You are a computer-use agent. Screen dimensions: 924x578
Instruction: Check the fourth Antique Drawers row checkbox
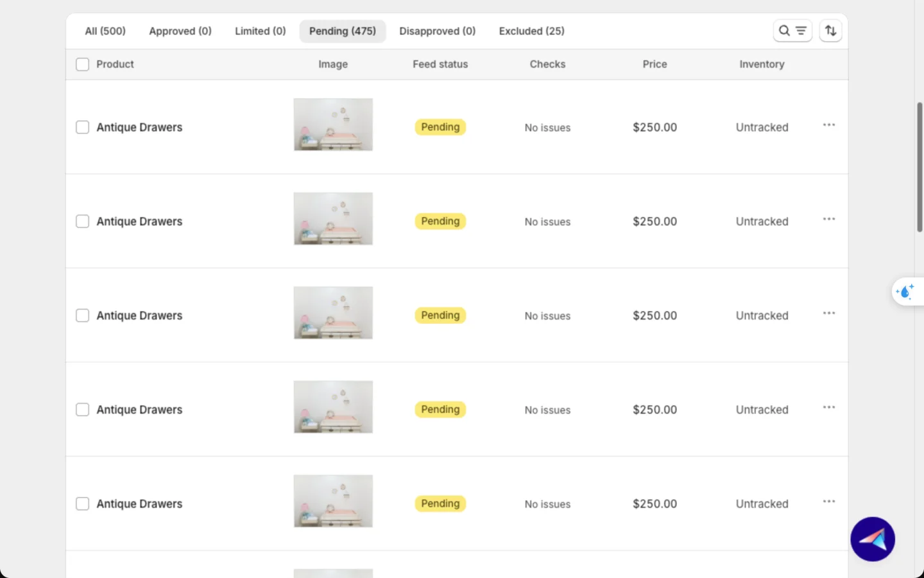tap(83, 410)
